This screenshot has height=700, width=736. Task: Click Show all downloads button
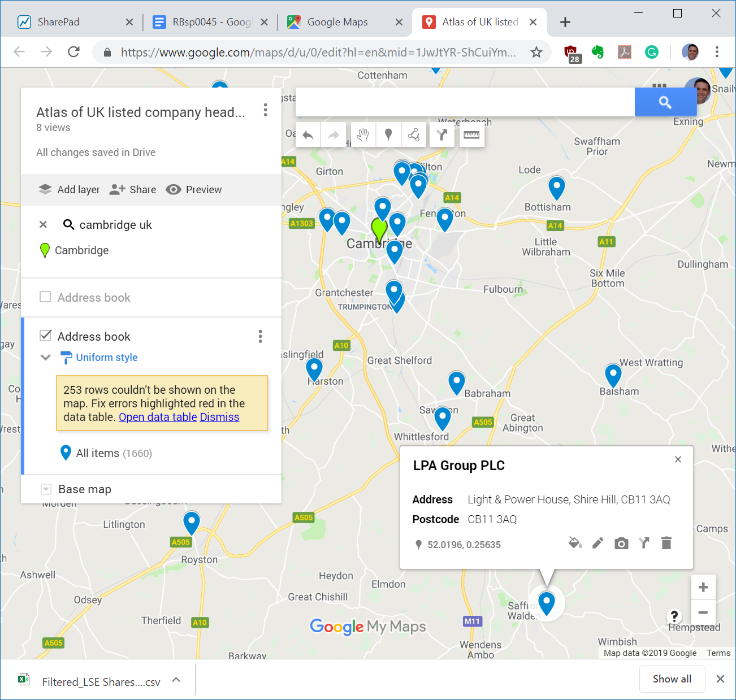[x=672, y=679]
